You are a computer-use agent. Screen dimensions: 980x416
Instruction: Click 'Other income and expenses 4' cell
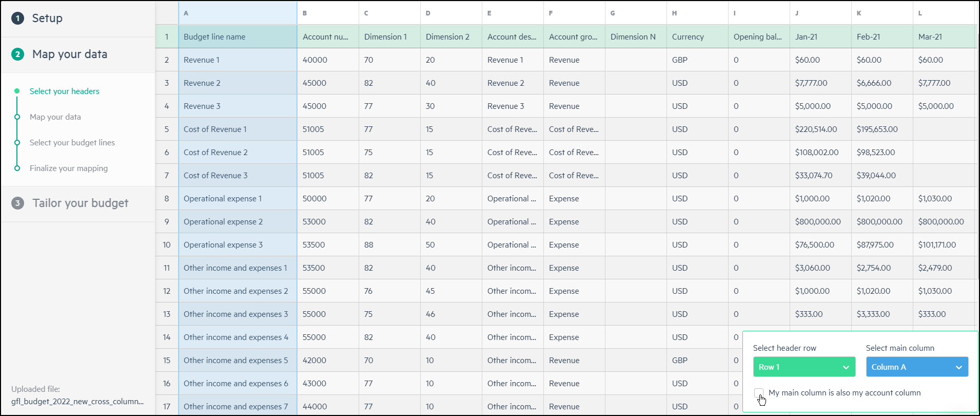click(x=238, y=337)
